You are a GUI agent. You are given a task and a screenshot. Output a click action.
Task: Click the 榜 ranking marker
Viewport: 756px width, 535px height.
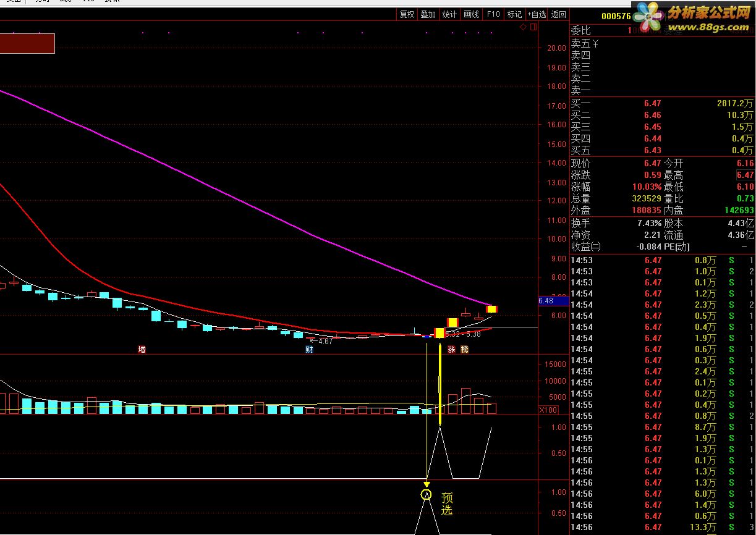tap(464, 350)
